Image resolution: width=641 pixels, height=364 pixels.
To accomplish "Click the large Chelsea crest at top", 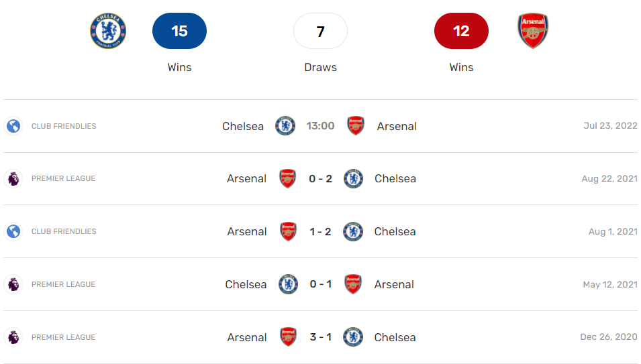I will pos(108,31).
